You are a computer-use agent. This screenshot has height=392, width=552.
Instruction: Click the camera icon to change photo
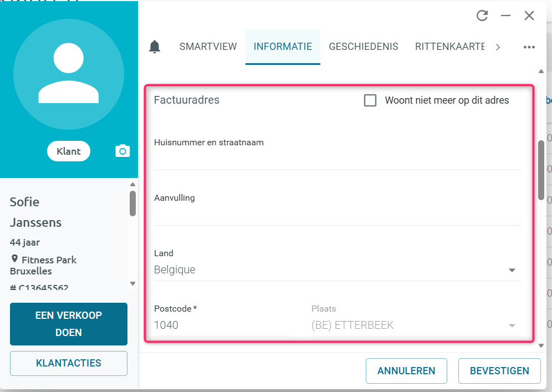(x=122, y=151)
